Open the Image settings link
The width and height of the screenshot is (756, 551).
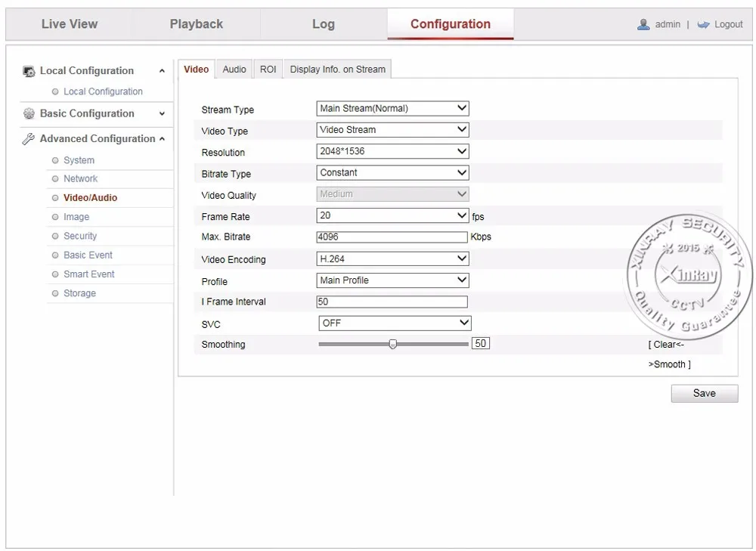tap(76, 217)
